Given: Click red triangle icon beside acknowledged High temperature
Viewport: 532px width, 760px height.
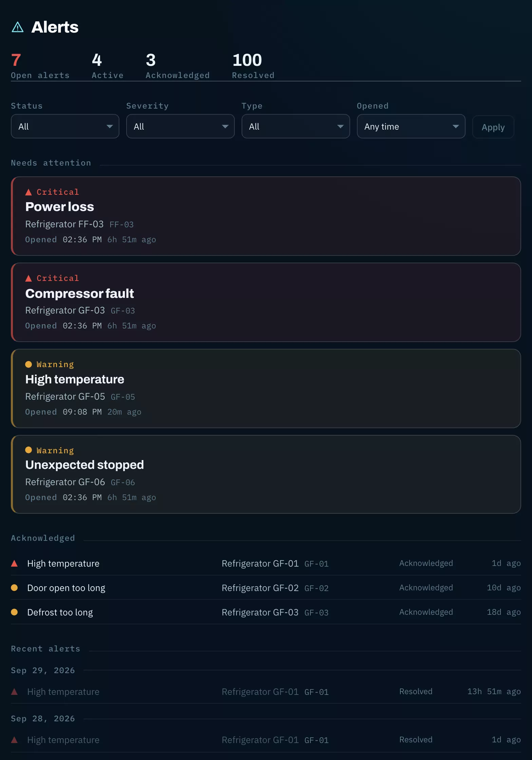Looking at the screenshot, I should [x=14, y=564].
